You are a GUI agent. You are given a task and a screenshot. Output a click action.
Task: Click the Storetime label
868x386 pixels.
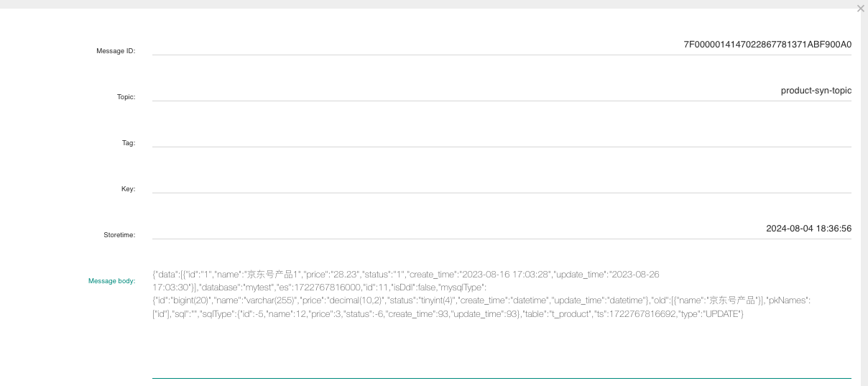pos(119,235)
